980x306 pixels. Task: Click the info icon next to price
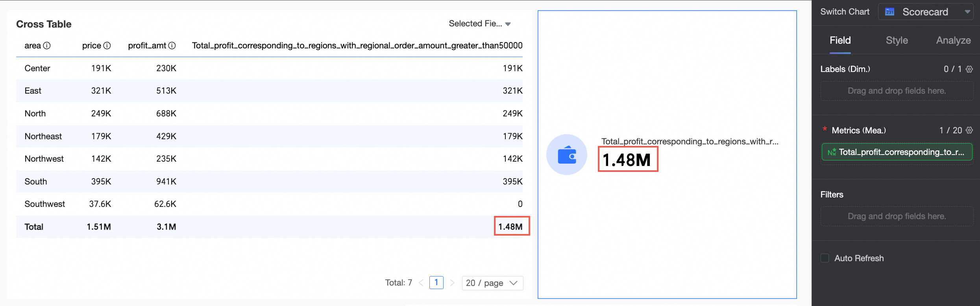coord(107,46)
